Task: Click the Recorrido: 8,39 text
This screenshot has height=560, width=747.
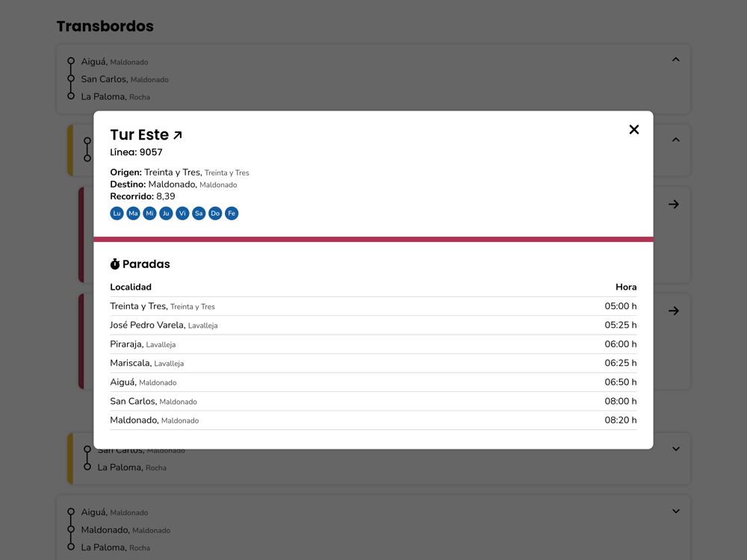Action: tap(143, 196)
